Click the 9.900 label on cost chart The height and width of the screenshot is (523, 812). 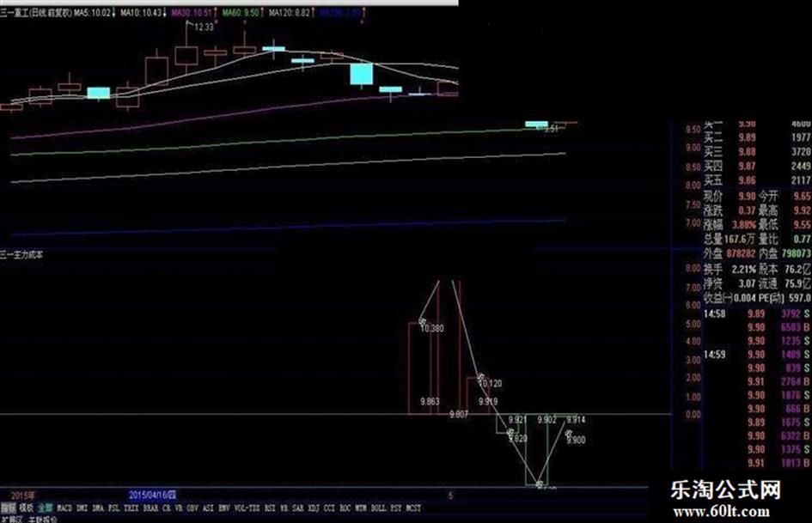point(576,441)
